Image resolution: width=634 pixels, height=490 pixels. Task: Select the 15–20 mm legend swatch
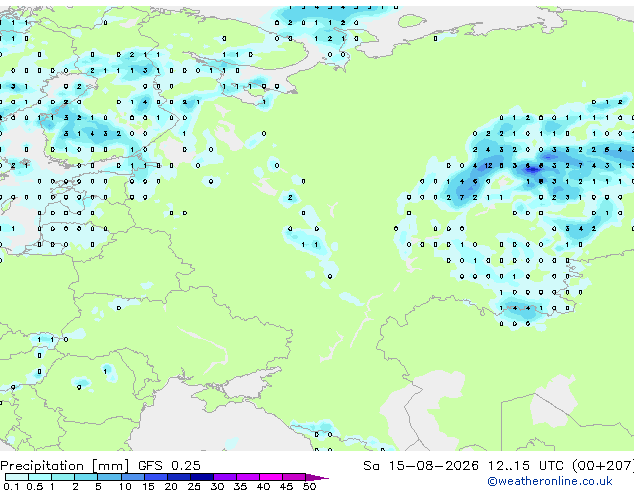(156, 477)
